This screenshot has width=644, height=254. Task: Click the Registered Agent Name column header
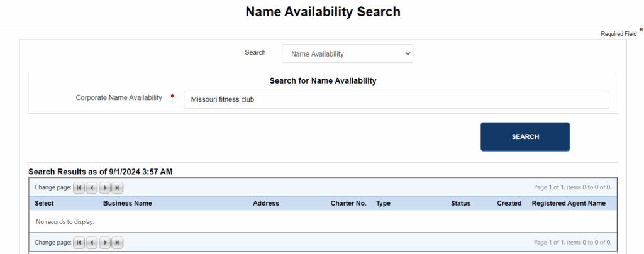(568, 204)
